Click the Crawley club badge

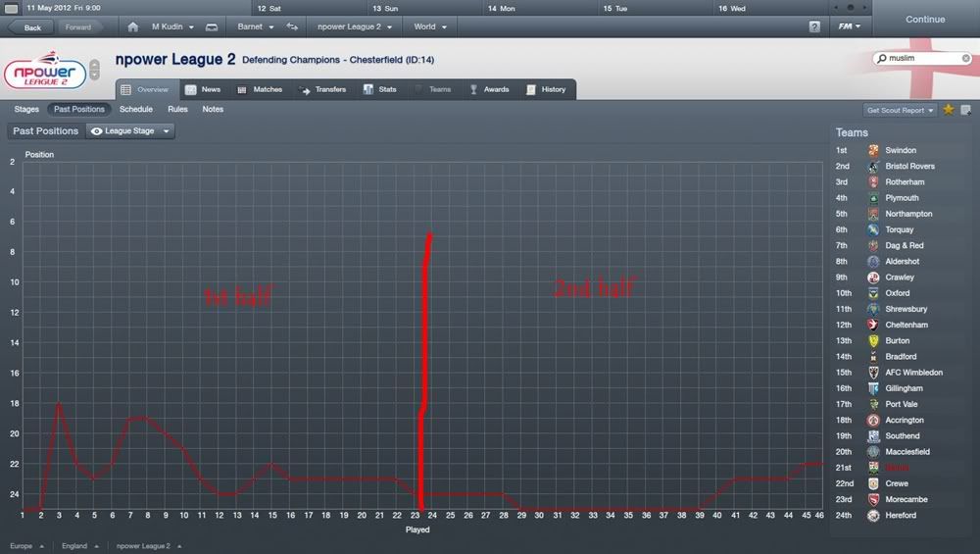coord(873,277)
